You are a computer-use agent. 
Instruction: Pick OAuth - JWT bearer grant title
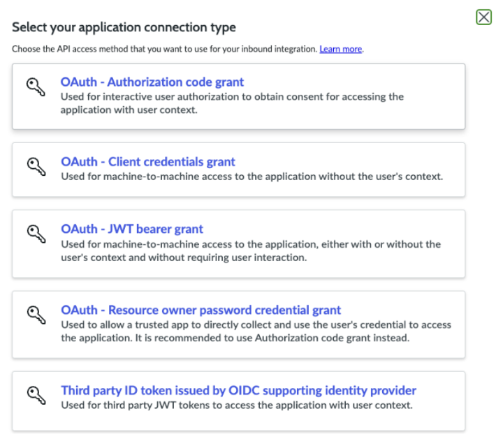(132, 229)
